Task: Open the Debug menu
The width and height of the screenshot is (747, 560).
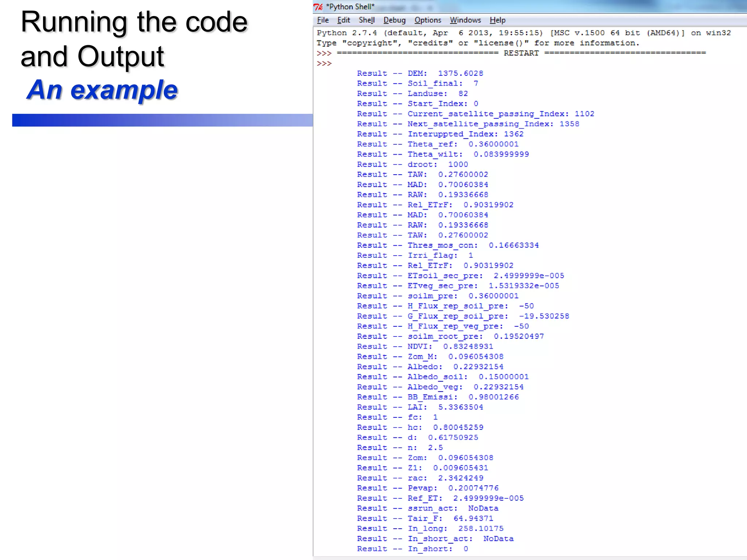Action: click(394, 20)
